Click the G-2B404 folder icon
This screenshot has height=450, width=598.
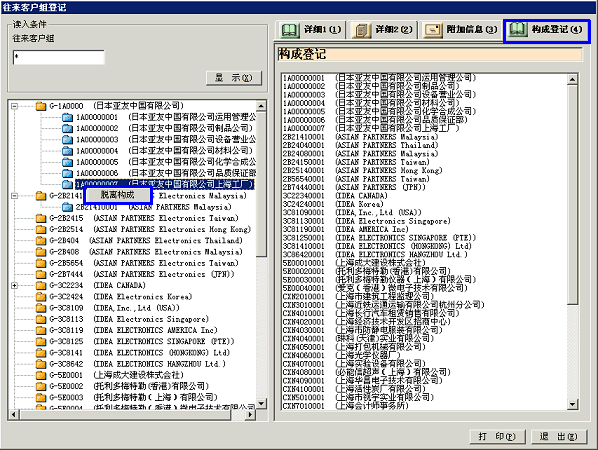point(41,241)
